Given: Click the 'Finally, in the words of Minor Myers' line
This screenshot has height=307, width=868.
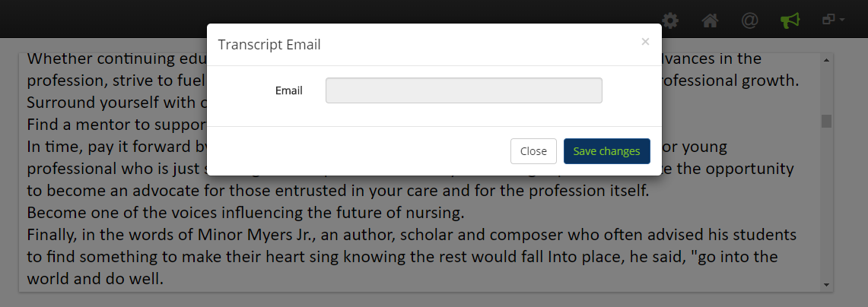Looking at the screenshot, I should [412, 235].
